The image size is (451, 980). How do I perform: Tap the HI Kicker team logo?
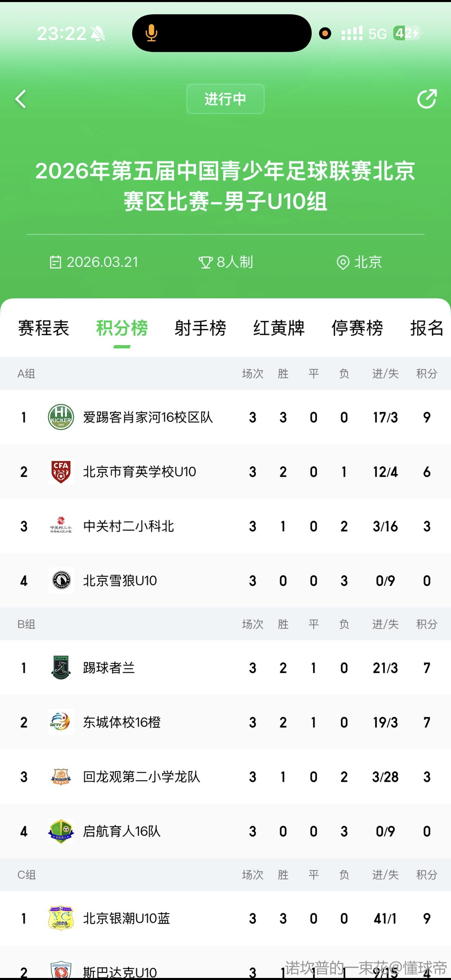tap(61, 417)
